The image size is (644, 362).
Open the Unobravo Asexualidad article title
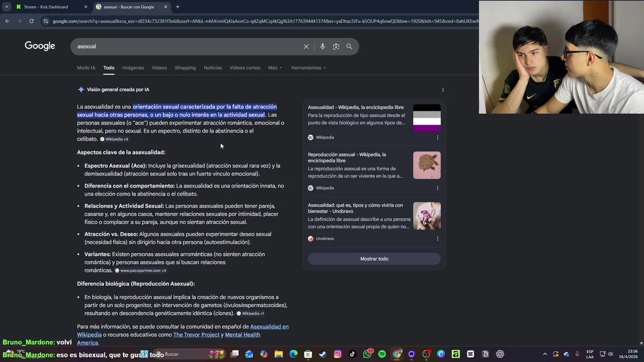355,208
